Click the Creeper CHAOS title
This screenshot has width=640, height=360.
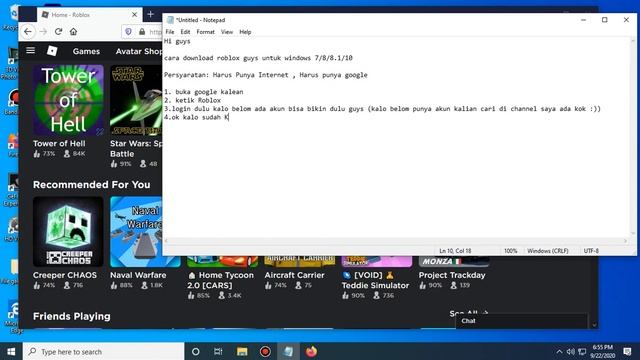click(65, 275)
